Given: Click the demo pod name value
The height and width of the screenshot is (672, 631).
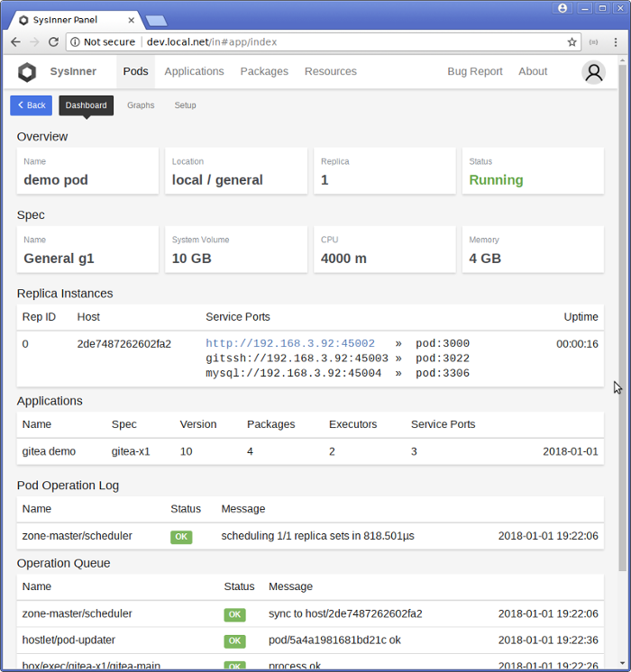Looking at the screenshot, I should [56, 180].
